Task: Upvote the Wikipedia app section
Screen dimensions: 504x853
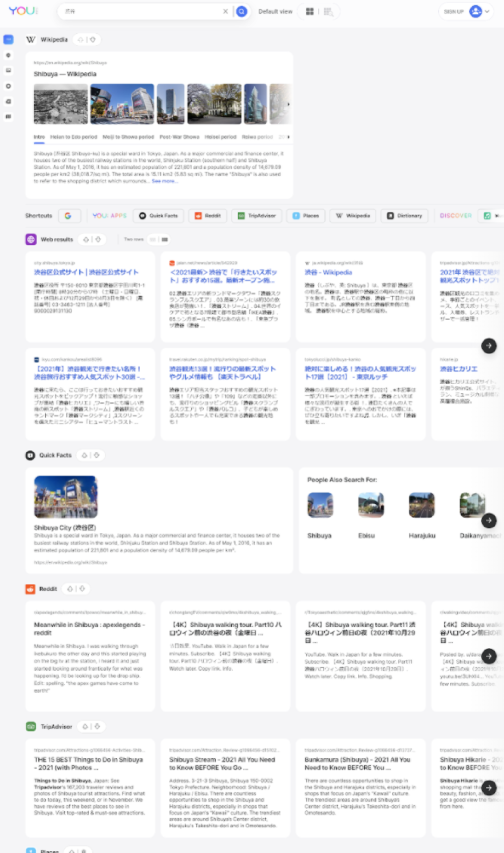Action: (x=81, y=40)
